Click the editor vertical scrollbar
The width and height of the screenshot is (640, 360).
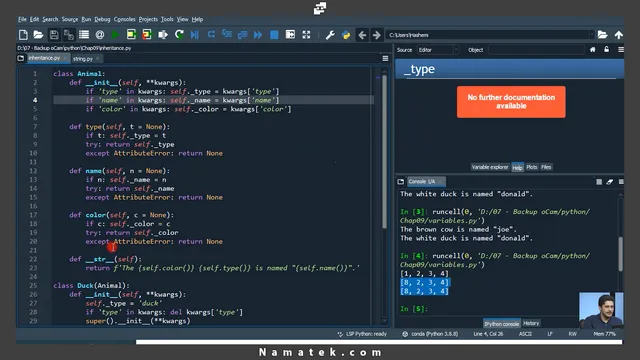tap(384, 151)
